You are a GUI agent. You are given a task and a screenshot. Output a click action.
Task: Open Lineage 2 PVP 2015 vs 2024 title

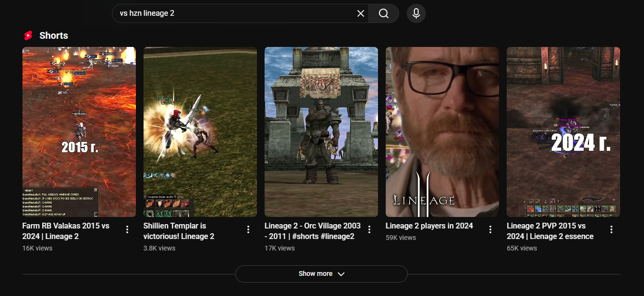point(550,231)
